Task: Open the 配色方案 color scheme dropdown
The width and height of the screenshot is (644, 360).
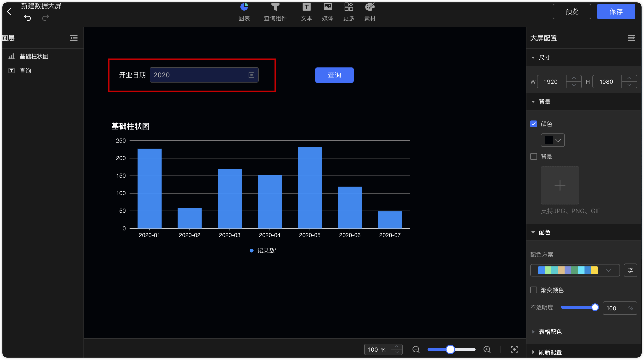Action: click(575, 270)
